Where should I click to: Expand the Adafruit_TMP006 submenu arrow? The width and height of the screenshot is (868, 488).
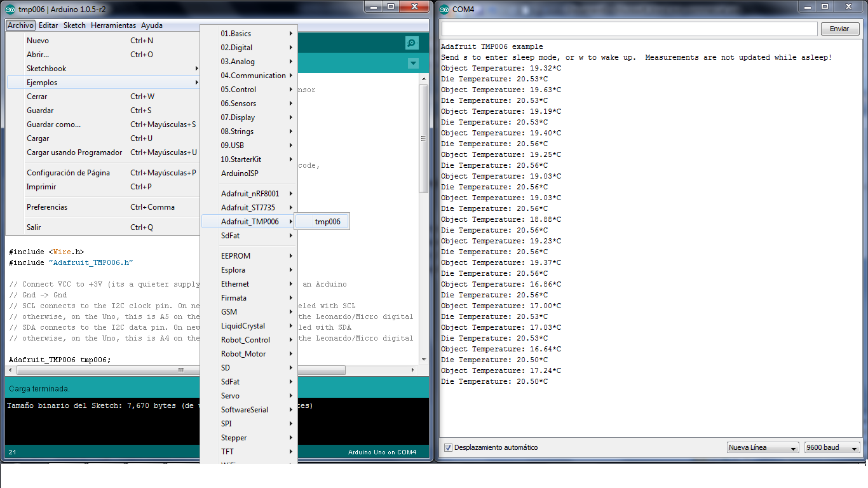coord(292,221)
